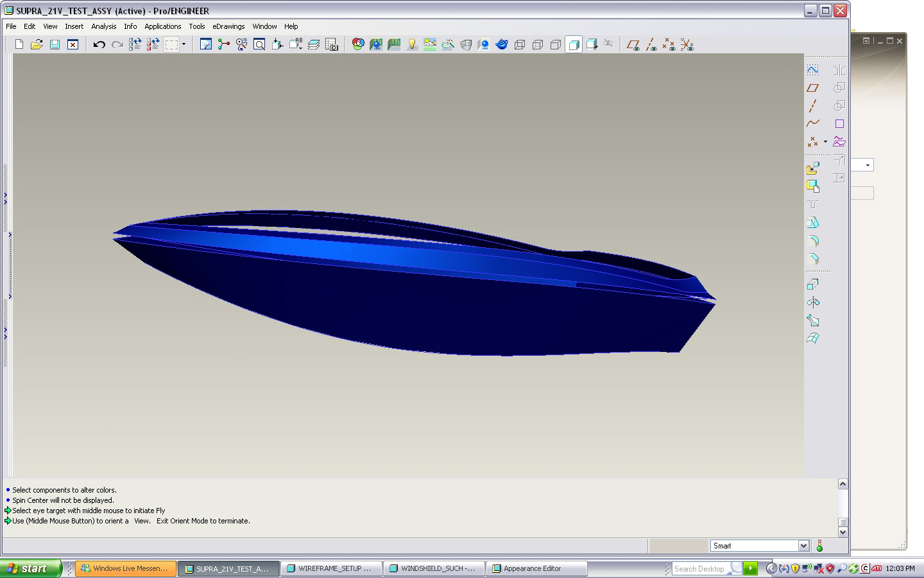Select the zoom in magnifier tool
The image size is (924, 578).
tap(260, 44)
